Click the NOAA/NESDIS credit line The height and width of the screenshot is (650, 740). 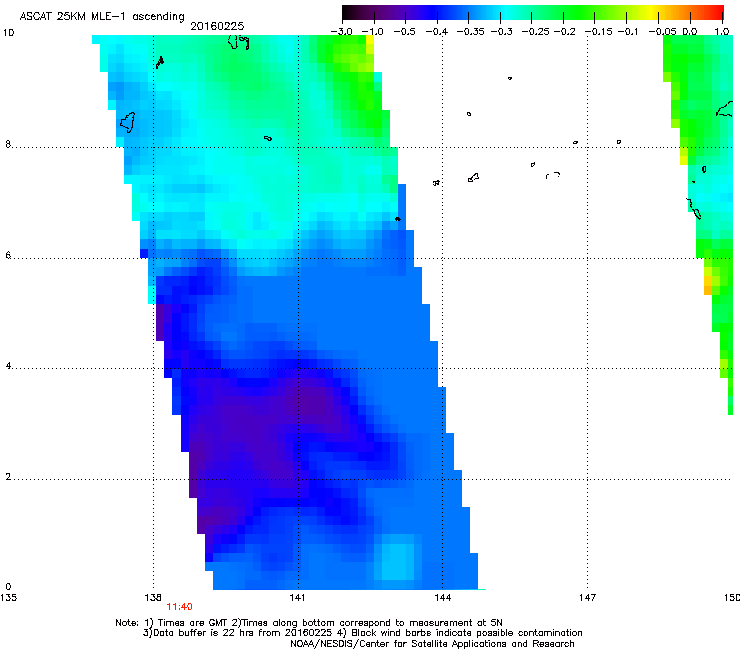coord(432,644)
